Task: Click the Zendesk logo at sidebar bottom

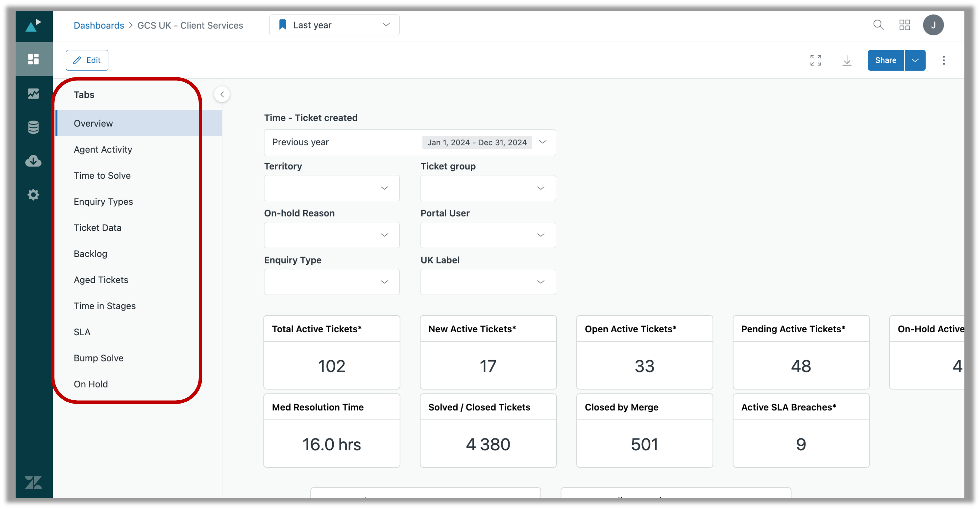Action: [33, 482]
